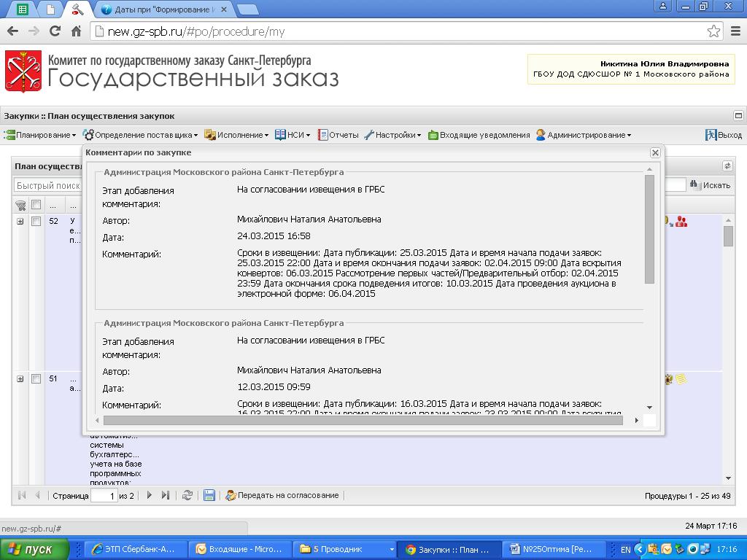Viewport: 747px width, 560px height.
Task: Switch to the green spreadsheet browser tab
Action: [x=21, y=9]
